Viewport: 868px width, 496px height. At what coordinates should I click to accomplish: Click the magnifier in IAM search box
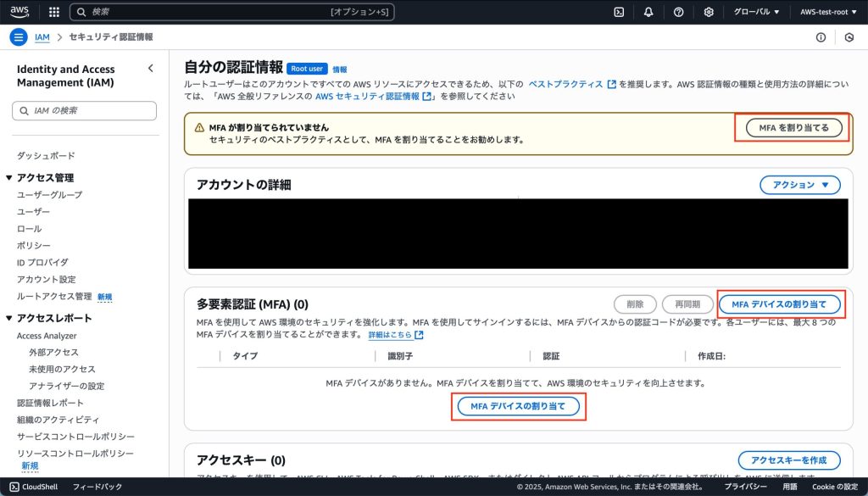pos(24,111)
